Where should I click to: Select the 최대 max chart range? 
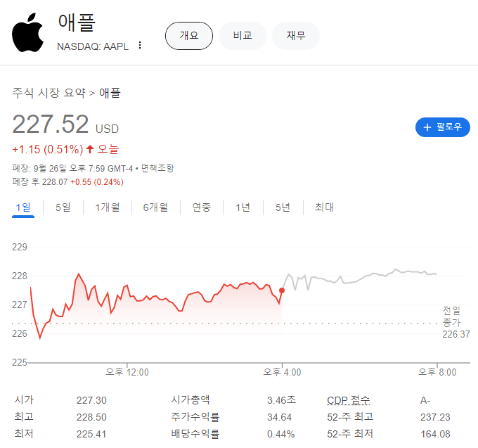click(324, 207)
